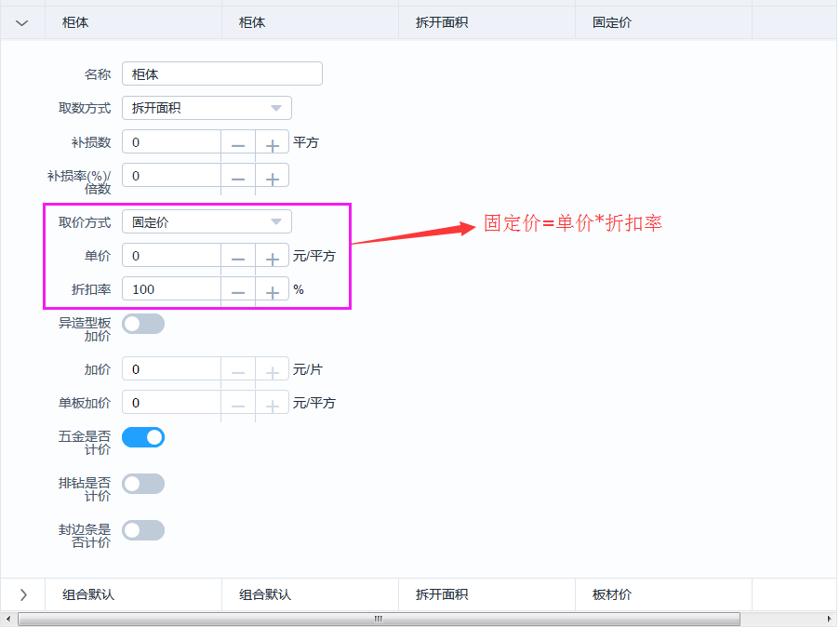Disable the 五金是否计价 toggle
This screenshot has width=840, height=627.
[143, 437]
